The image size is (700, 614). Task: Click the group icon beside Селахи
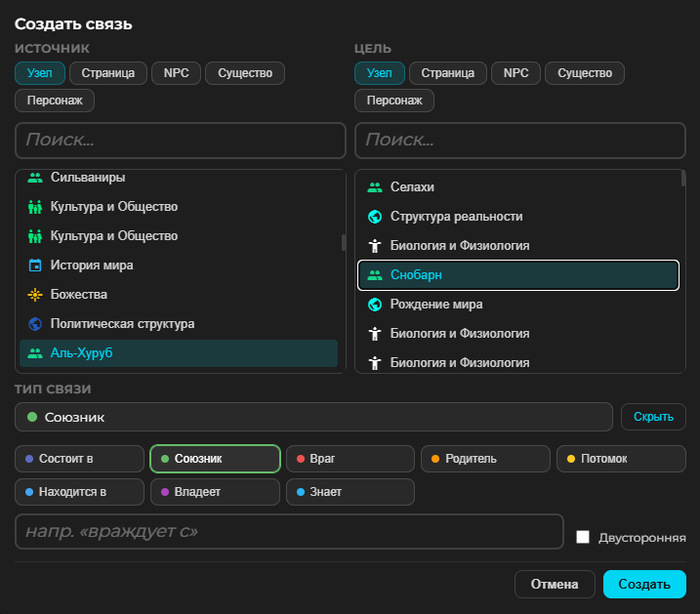coord(375,187)
